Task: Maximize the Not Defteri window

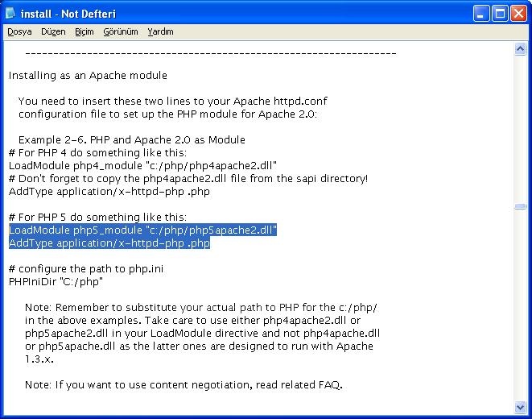Action: [500, 12]
